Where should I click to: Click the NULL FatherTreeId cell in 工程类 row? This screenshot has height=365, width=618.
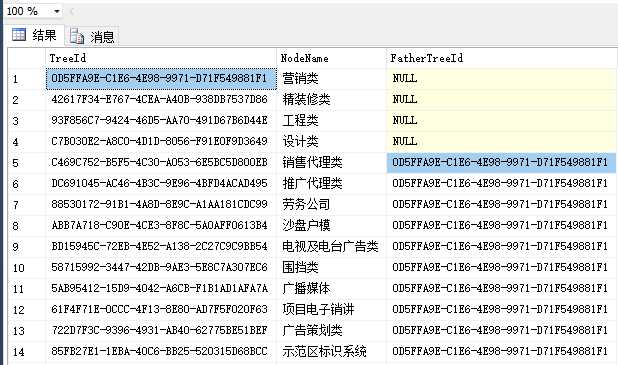coord(502,121)
